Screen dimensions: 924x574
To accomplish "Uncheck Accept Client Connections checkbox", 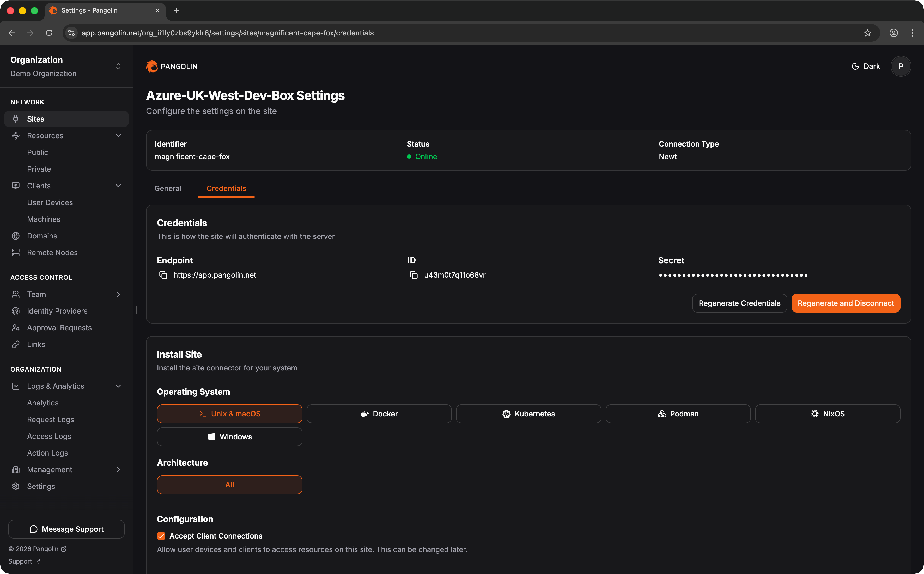I will pyautogui.click(x=161, y=536).
